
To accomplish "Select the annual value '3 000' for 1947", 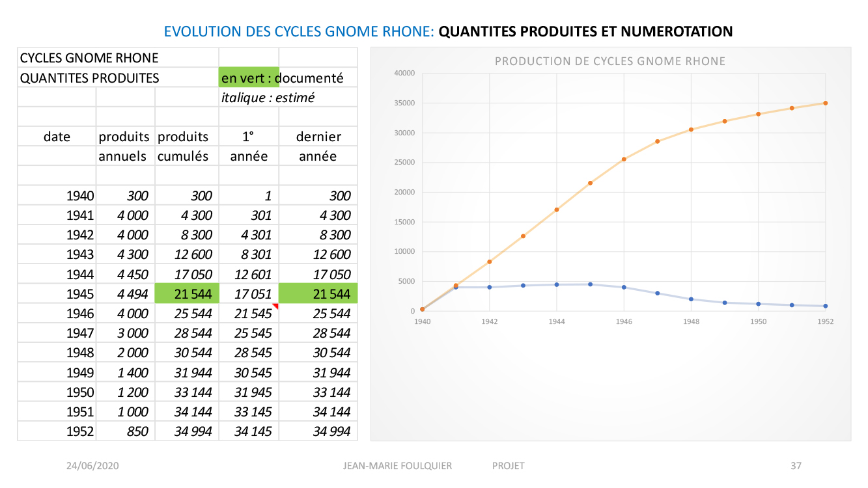I will tap(125, 333).
